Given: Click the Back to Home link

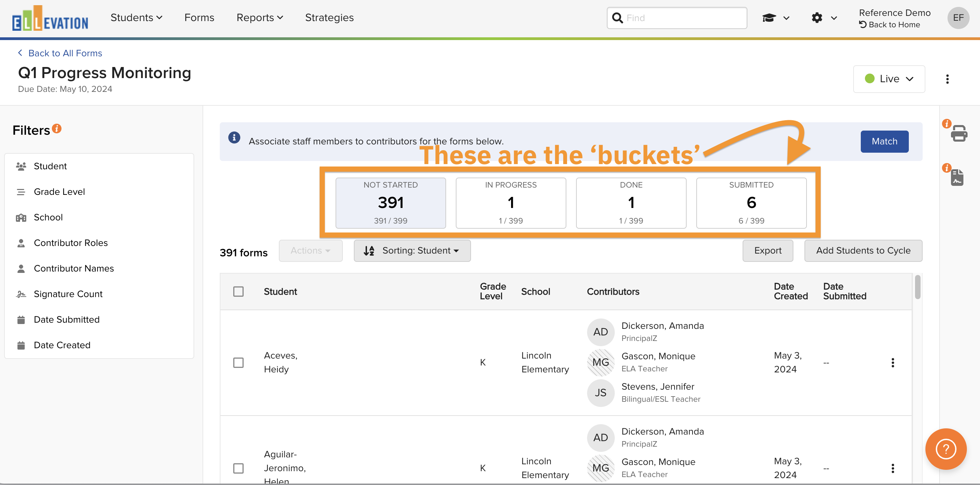Looking at the screenshot, I should click(x=889, y=25).
